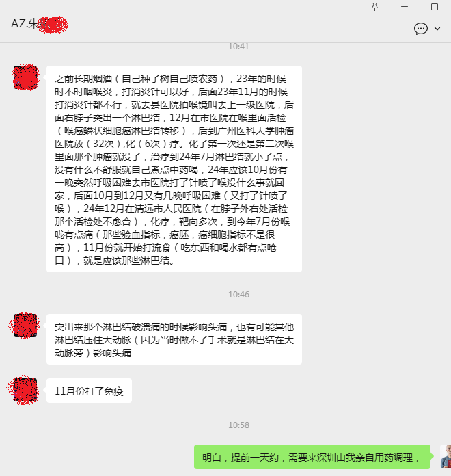
Task: Click the 10:46 timestamp label
Action: [x=238, y=295]
